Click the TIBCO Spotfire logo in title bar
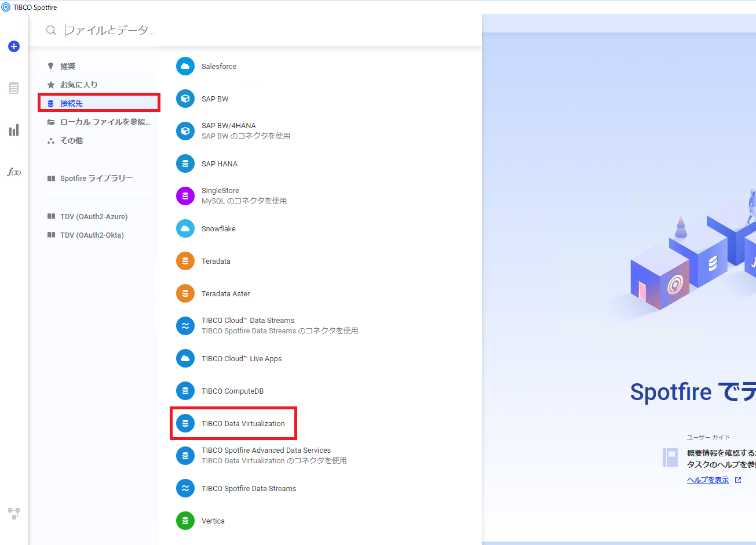 6,7
